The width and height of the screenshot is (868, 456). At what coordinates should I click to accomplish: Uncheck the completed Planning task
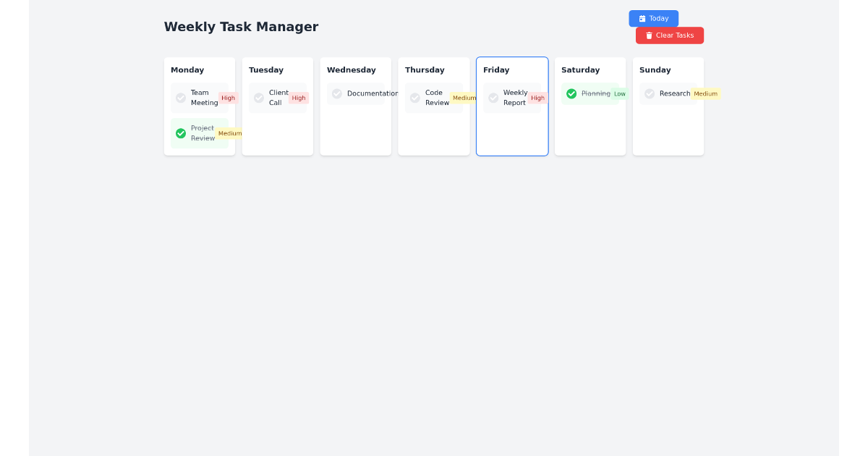(x=571, y=93)
